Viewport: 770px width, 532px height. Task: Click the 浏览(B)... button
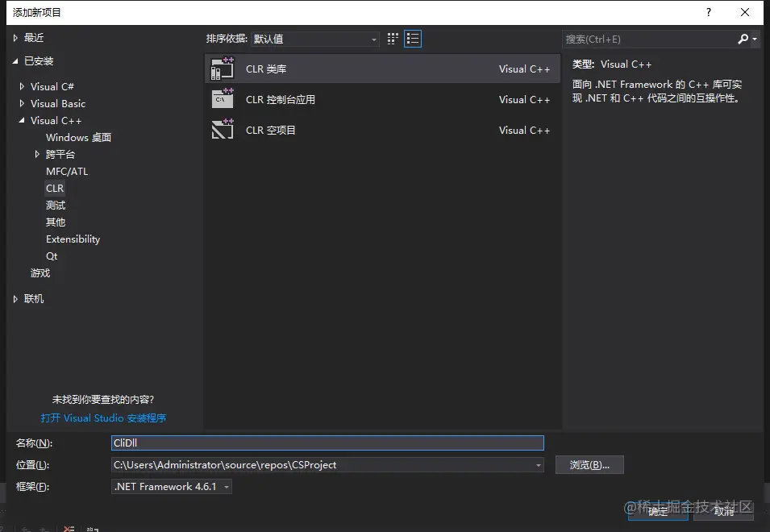click(589, 465)
